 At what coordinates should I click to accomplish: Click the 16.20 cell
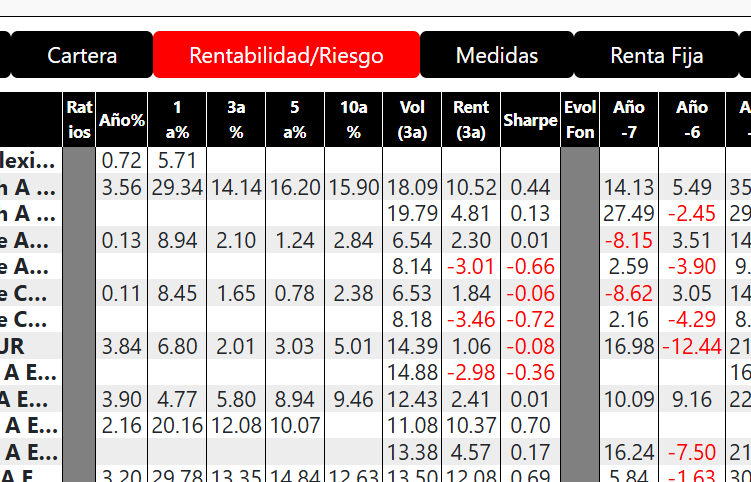[x=295, y=187]
